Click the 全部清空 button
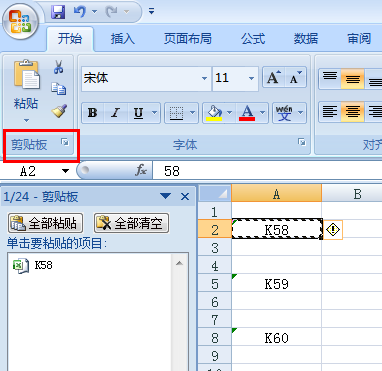This screenshot has height=371, width=382. [131, 223]
